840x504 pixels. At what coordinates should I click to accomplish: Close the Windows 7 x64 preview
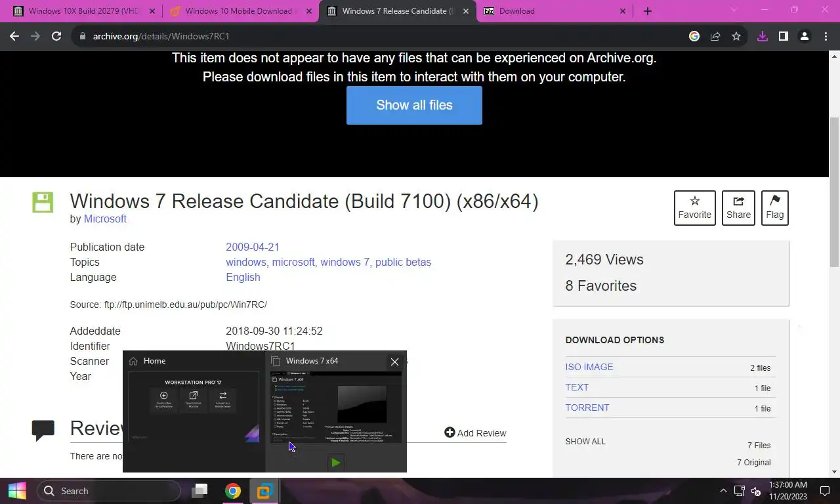(x=394, y=362)
